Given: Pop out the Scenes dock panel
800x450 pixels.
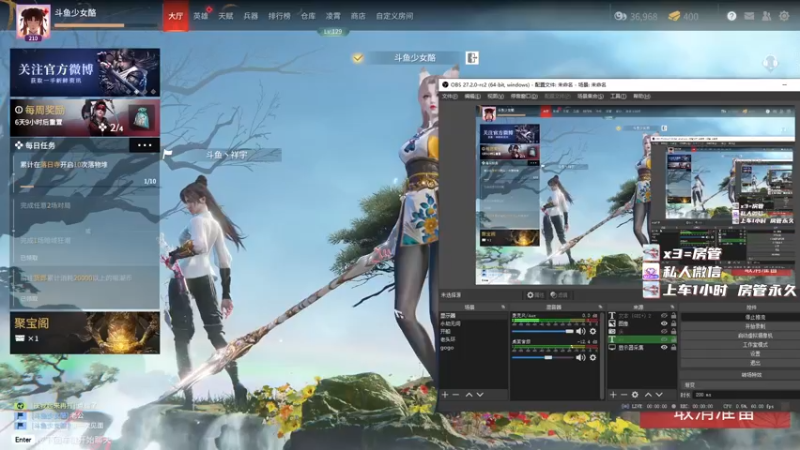Looking at the screenshot, I should pyautogui.click(x=503, y=307).
